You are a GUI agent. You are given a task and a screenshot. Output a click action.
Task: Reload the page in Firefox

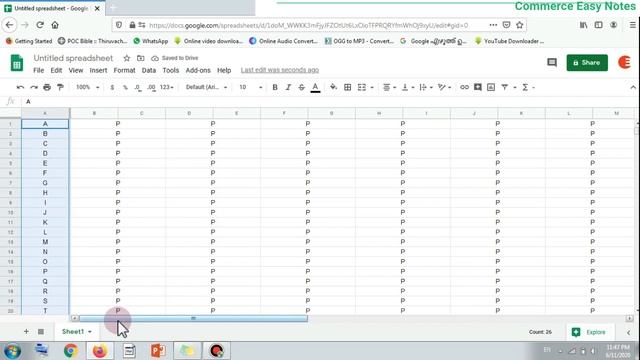(40, 25)
